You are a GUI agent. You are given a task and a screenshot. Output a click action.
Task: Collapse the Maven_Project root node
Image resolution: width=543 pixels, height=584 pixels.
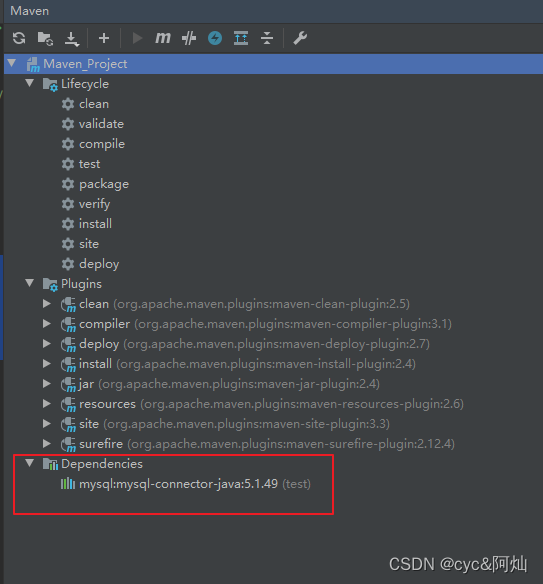click(x=12, y=63)
